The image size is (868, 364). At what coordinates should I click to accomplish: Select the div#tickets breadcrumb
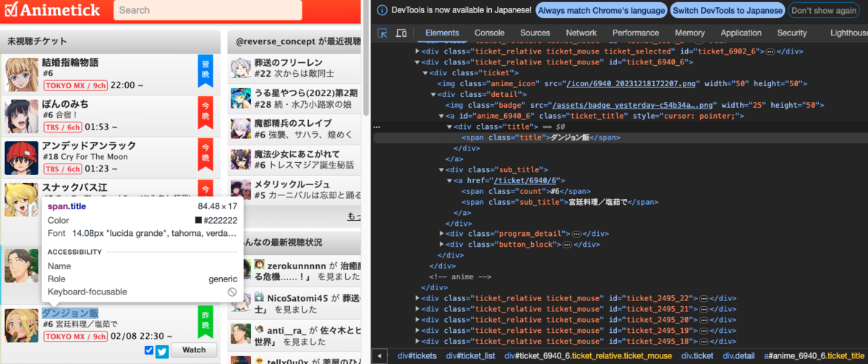pos(418,355)
